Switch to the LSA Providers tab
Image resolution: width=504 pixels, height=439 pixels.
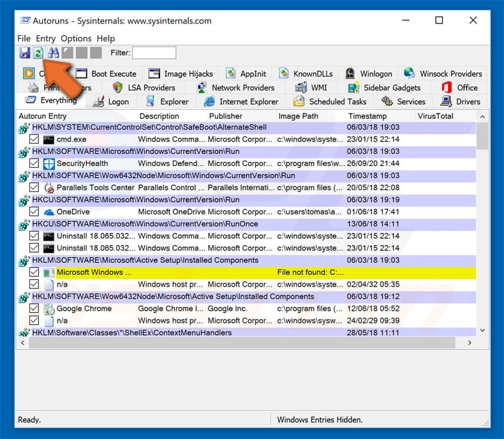[144, 87]
